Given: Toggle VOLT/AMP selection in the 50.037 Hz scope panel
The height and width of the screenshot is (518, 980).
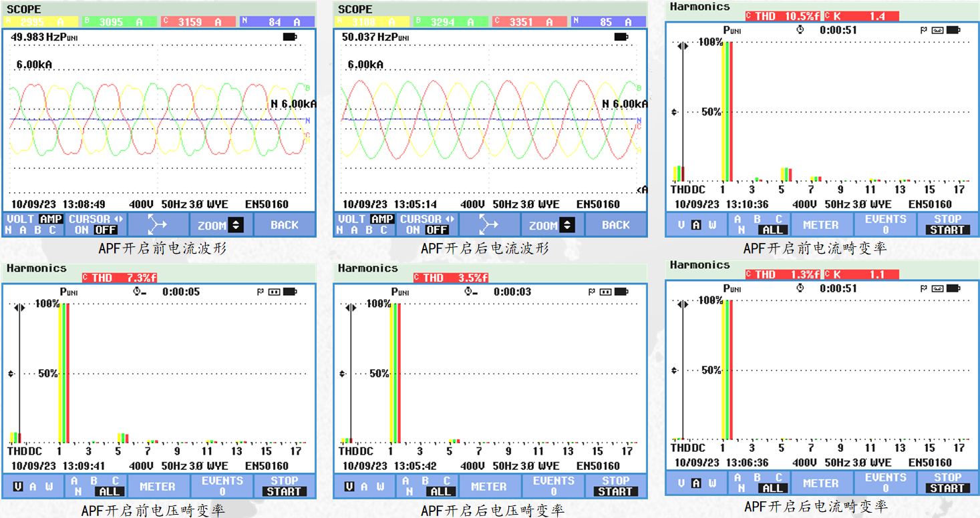Looking at the screenshot, I should coord(364,225).
